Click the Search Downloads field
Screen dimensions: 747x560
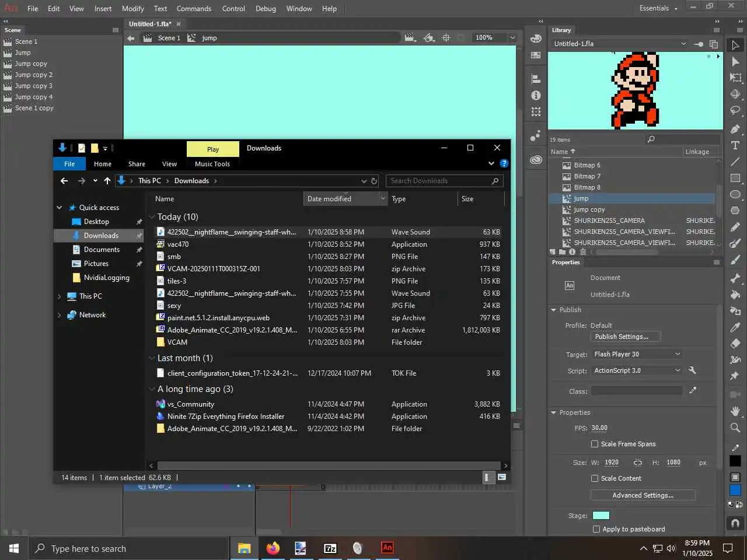tap(444, 181)
